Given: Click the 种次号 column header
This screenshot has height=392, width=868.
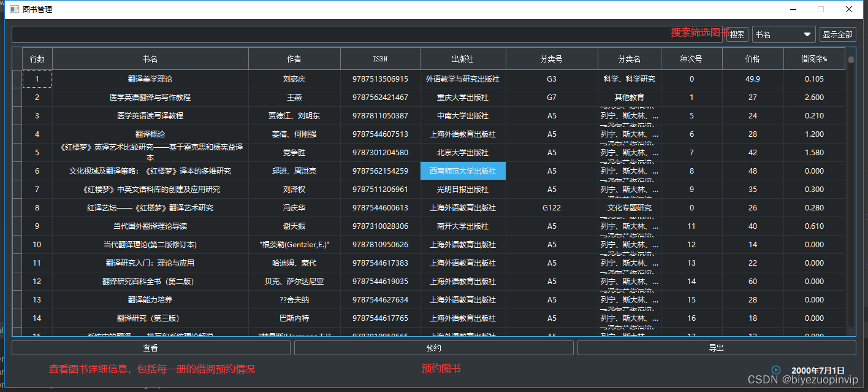Looking at the screenshot, I should (691, 59).
